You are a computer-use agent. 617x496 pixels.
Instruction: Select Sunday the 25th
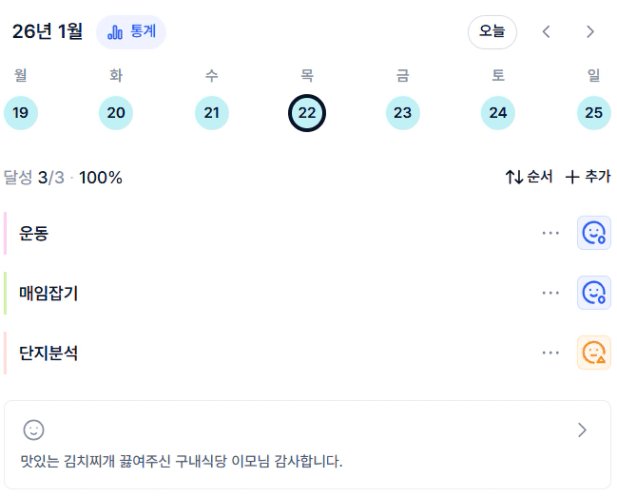coord(594,113)
